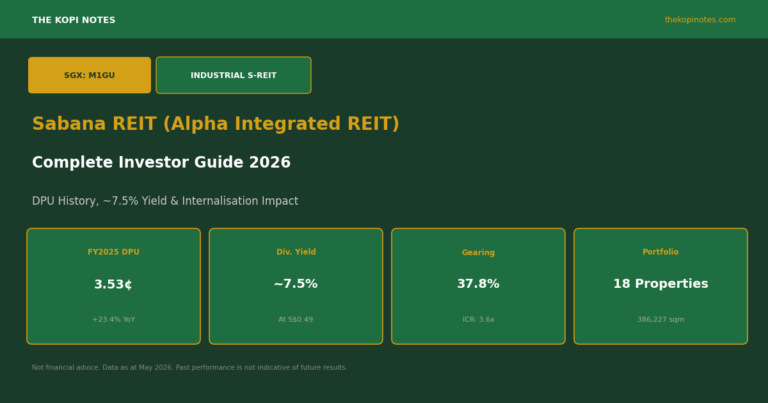Click the ICR: 3.6x text
This screenshot has width=768, height=403.
[x=478, y=319]
